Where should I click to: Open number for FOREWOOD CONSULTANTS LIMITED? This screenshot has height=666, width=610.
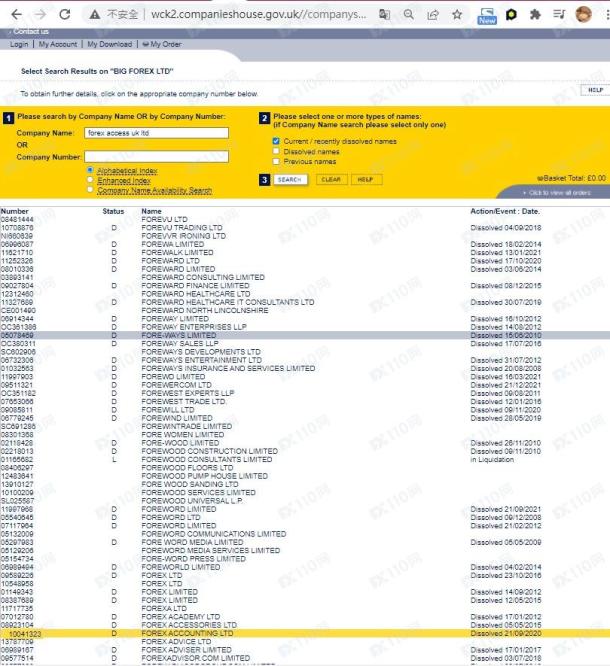click(17, 460)
